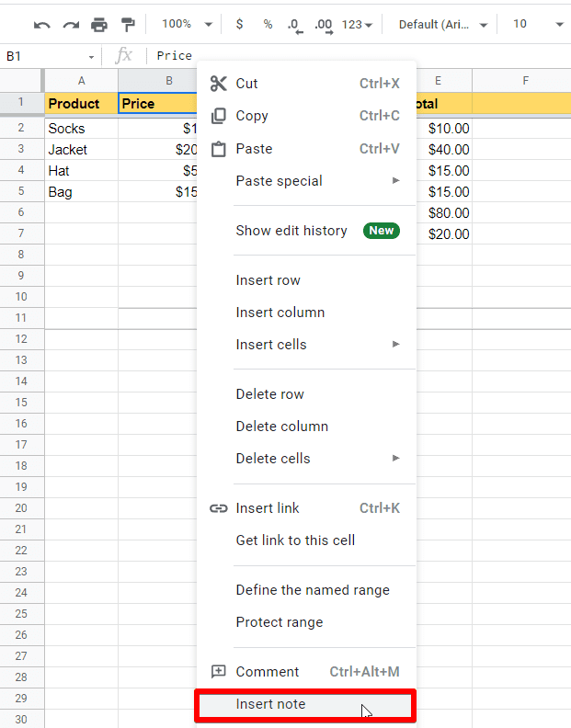The image size is (571, 728).
Task: Click the Comment plus-bubble icon
Action: pyautogui.click(x=218, y=671)
